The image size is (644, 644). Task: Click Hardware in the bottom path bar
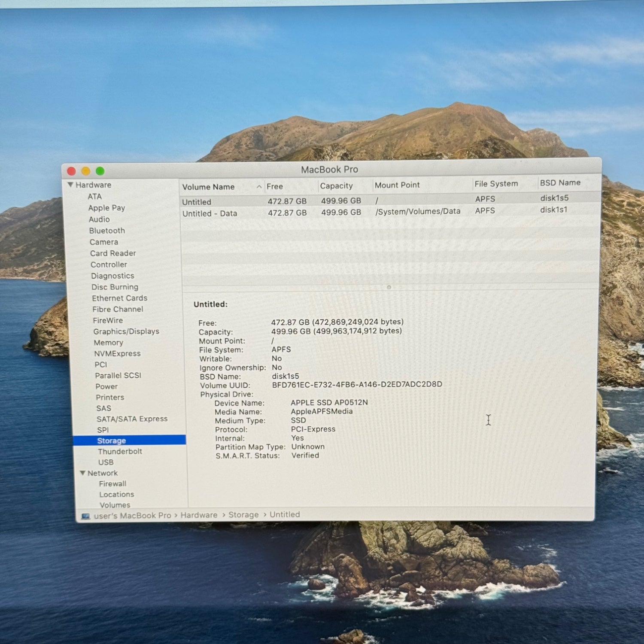(x=199, y=515)
